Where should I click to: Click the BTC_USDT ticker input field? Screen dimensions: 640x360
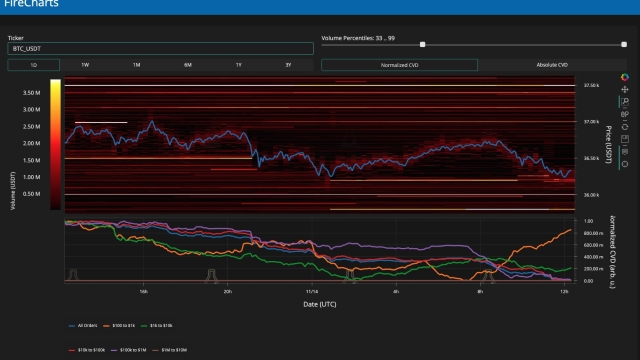point(160,49)
